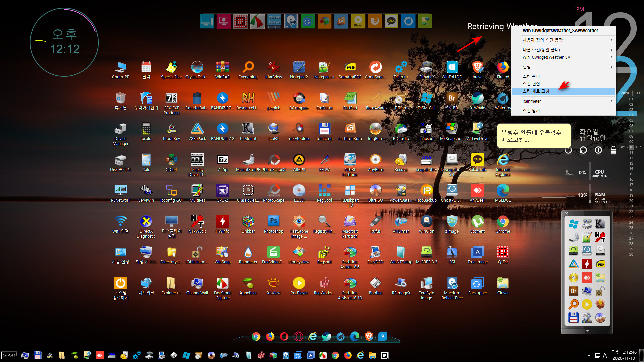644x362 pixels.
Task: Launch the brave browser desktop icon
Action: click(x=477, y=70)
